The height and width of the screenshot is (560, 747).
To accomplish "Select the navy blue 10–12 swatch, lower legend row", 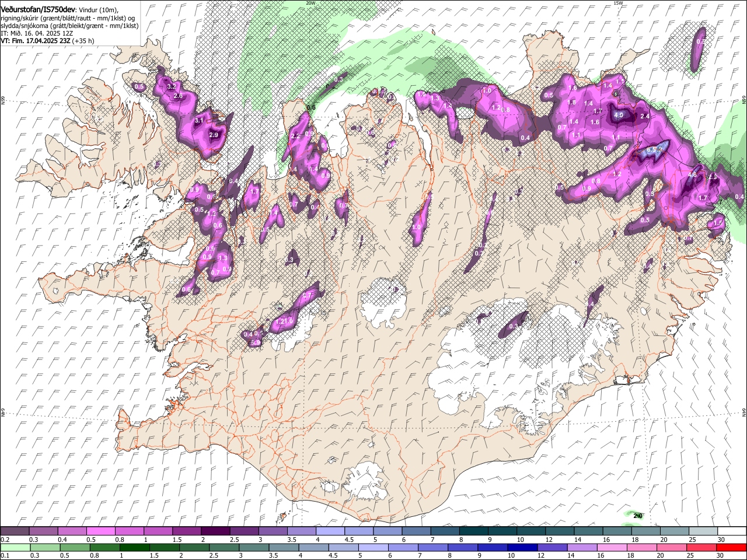I will point(522,547).
